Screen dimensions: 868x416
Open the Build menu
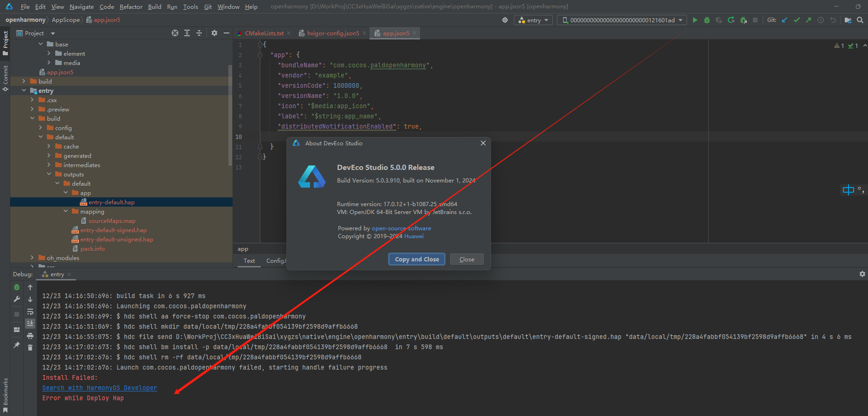point(155,6)
